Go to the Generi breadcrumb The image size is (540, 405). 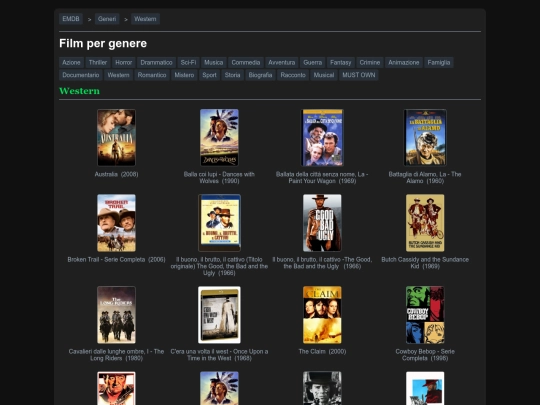point(107,19)
